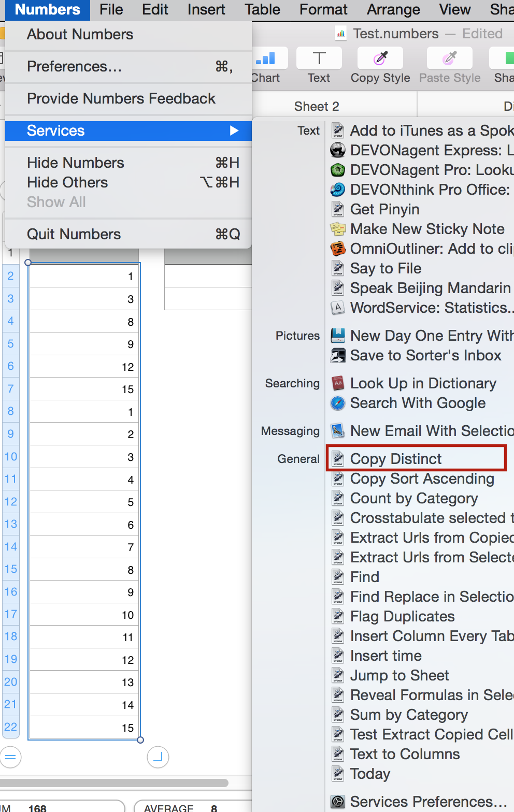Open the Services submenu arrow
514x812 pixels.
click(234, 130)
